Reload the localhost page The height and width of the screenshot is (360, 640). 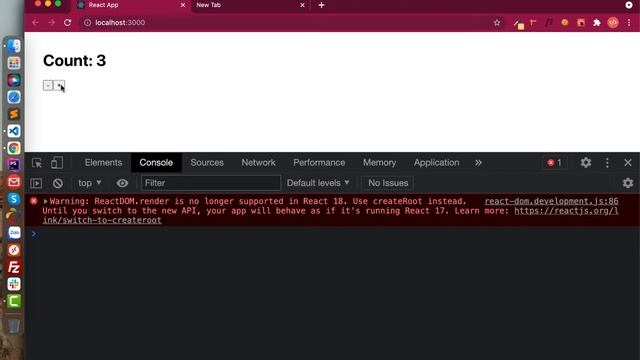[68, 23]
